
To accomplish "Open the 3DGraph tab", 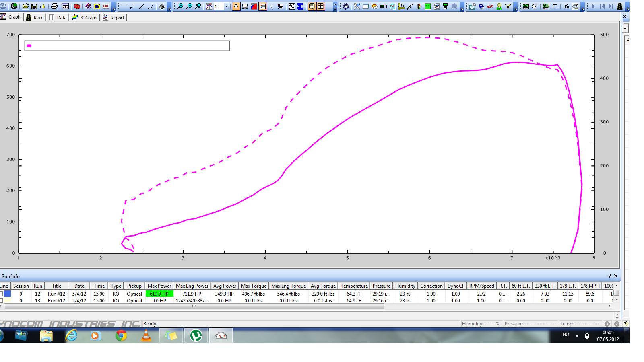I will pyautogui.click(x=85, y=17).
